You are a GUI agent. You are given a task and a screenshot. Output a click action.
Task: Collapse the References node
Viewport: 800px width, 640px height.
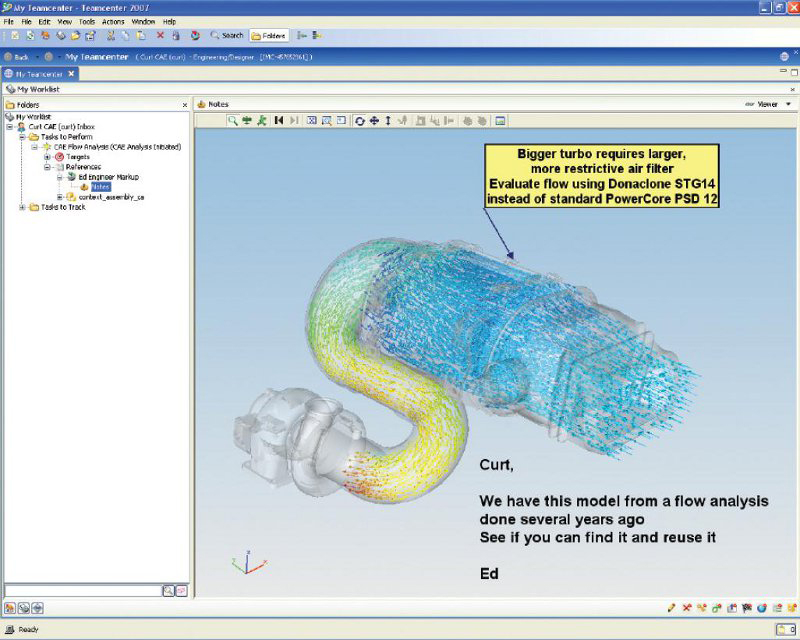click(x=47, y=167)
